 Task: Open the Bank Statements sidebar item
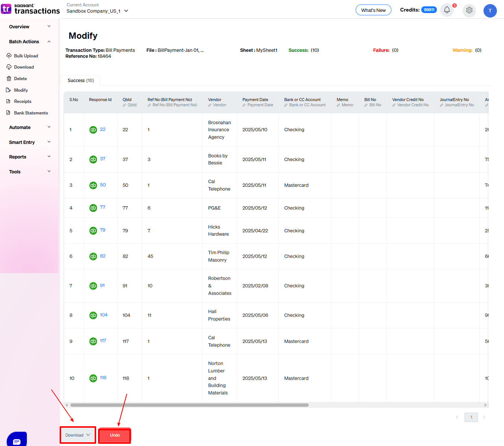click(x=31, y=113)
